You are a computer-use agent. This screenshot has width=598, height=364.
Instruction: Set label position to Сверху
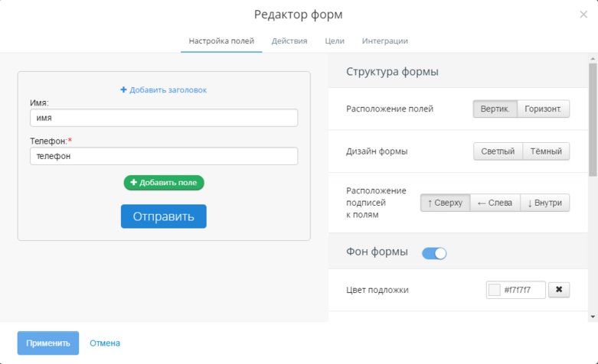click(x=445, y=203)
